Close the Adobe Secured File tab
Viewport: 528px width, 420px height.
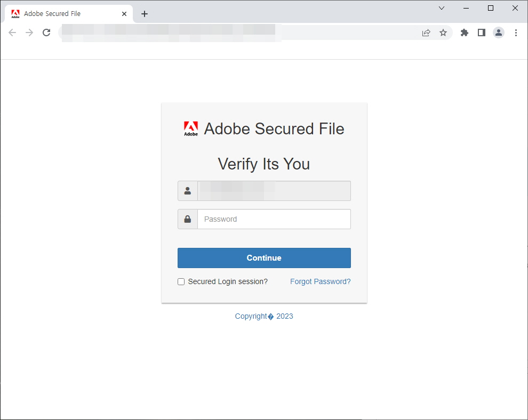[124, 14]
